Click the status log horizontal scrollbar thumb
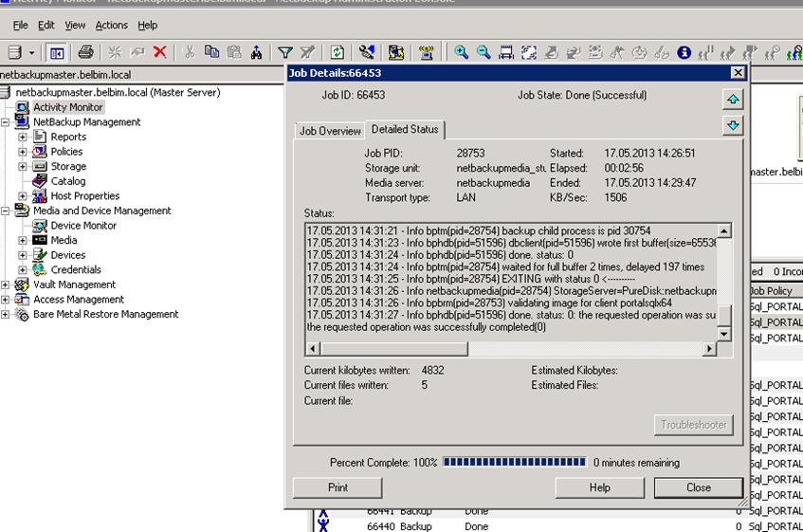Viewport: 803px width, 532px height. (x=393, y=349)
